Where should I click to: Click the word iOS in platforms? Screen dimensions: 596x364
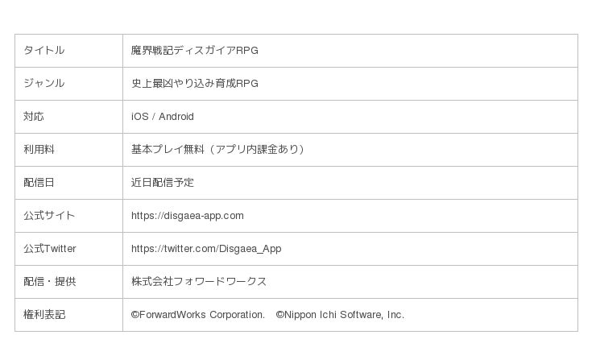[x=139, y=117]
